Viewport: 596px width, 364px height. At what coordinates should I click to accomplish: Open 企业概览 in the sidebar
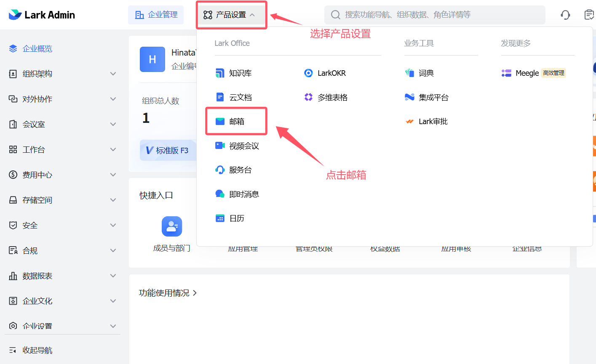(37, 49)
